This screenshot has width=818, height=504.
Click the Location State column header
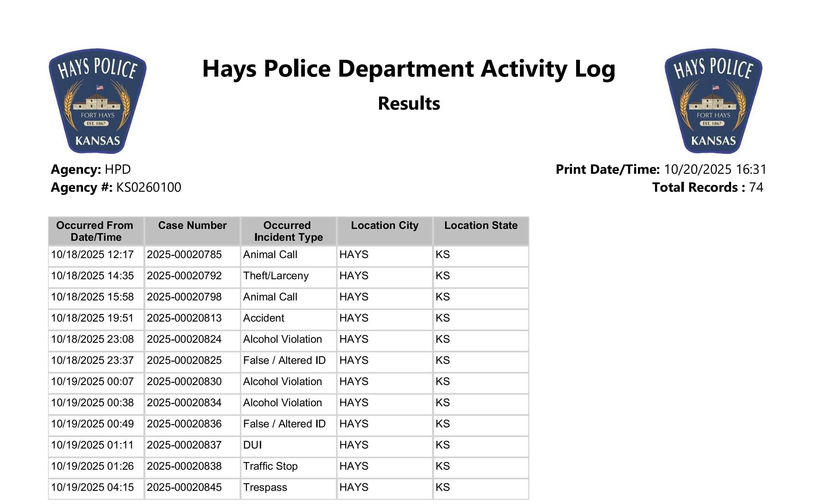point(481,226)
